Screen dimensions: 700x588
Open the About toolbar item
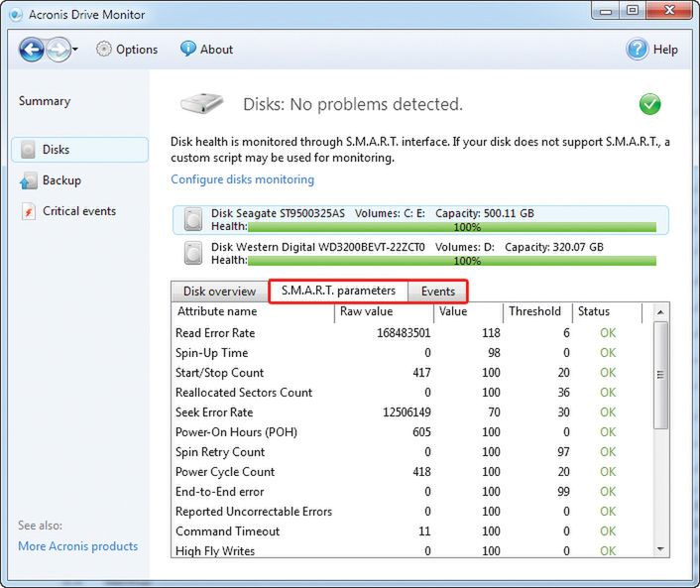[x=206, y=50]
